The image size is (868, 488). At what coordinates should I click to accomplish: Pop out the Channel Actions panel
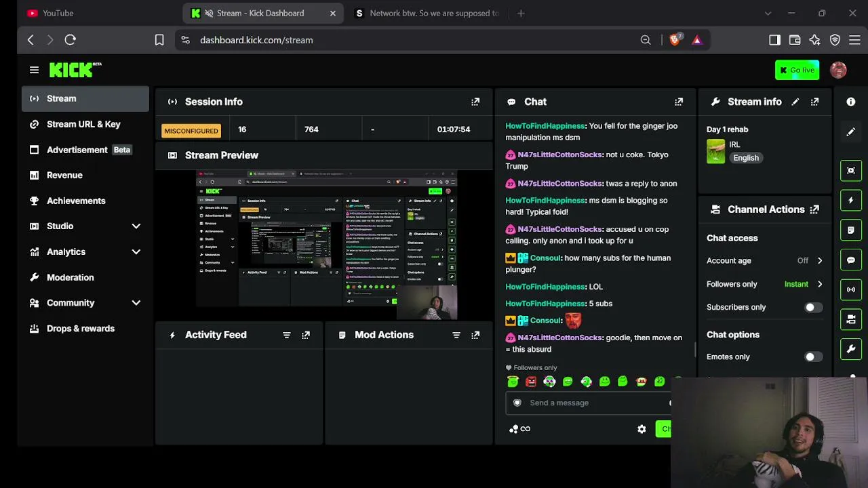coord(814,209)
